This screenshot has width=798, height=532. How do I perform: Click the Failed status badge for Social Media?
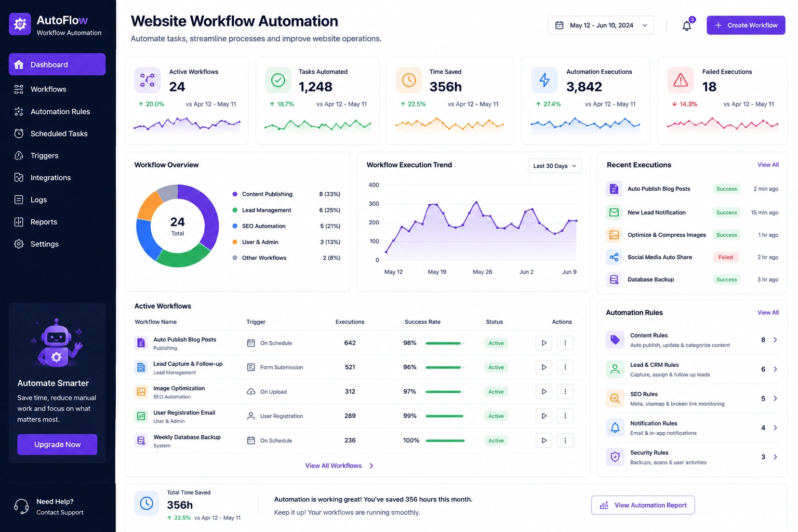[x=726, y=257]
